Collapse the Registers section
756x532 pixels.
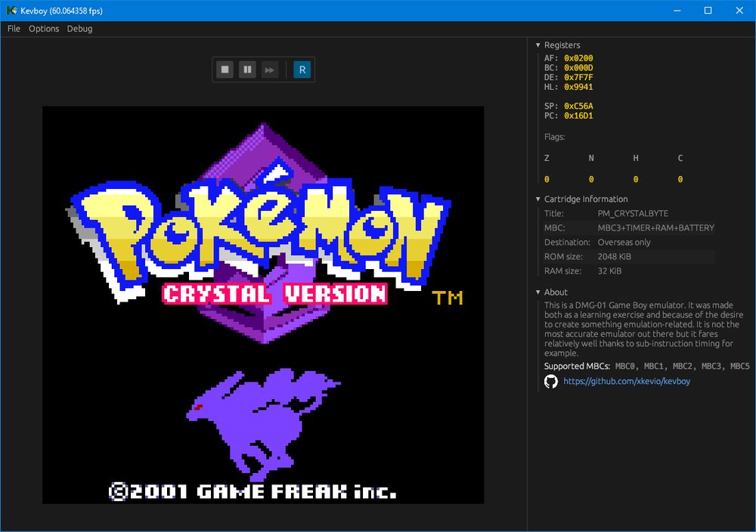coord(538,45)
